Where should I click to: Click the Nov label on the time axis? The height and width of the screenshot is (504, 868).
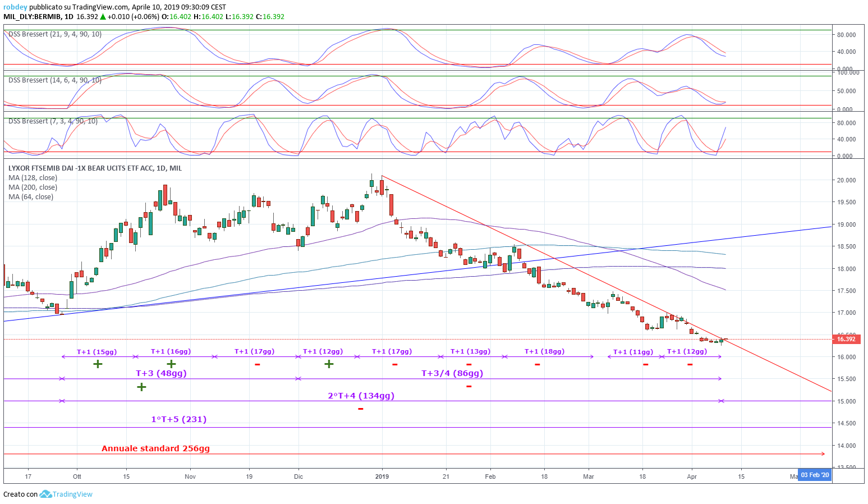click(190, 476)
